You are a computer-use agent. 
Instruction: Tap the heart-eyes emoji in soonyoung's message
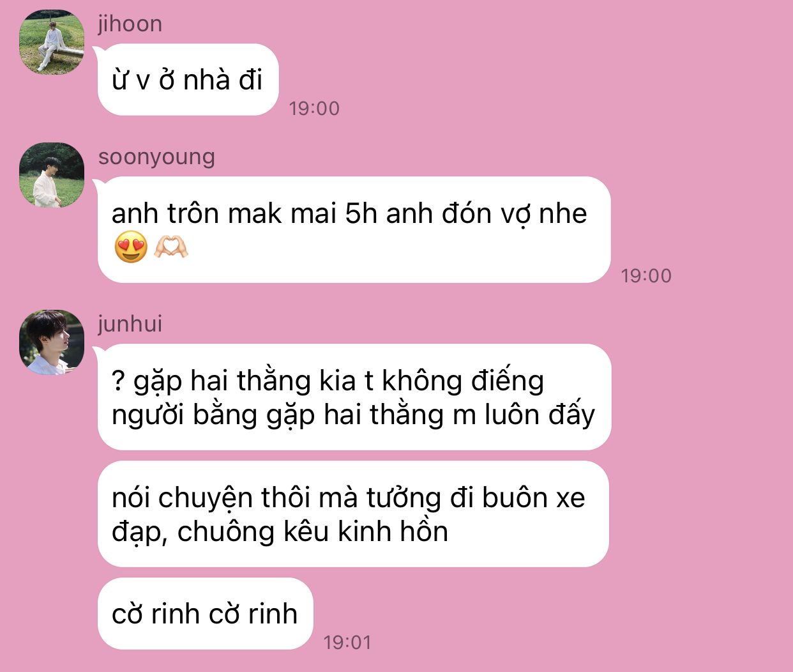[131, 247]
